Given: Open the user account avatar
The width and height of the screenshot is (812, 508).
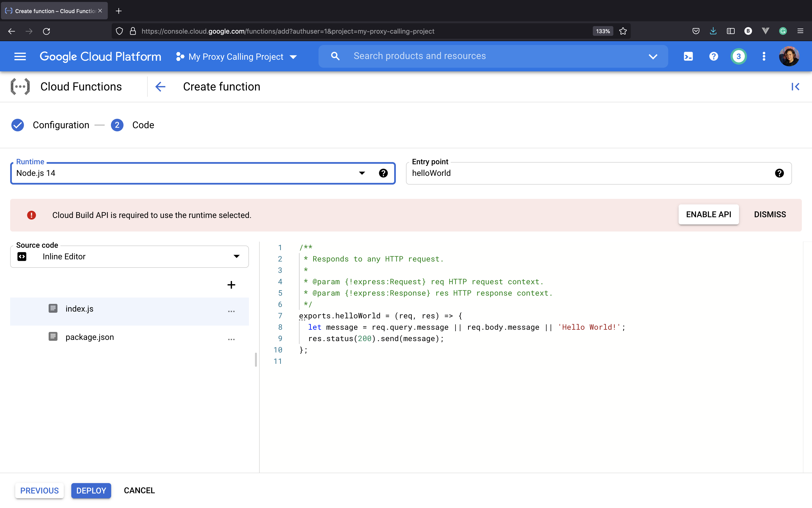Looking at the screenshot, I should coord(789,56).
